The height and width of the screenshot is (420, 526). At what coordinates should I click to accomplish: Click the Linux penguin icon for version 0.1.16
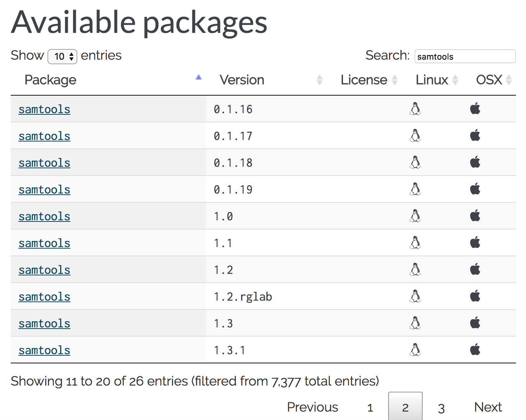coord(415,109)
